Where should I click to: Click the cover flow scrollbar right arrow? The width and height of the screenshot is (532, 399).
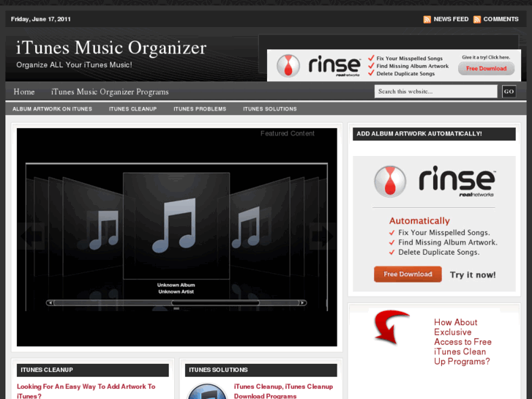click(x=302, y=302)
